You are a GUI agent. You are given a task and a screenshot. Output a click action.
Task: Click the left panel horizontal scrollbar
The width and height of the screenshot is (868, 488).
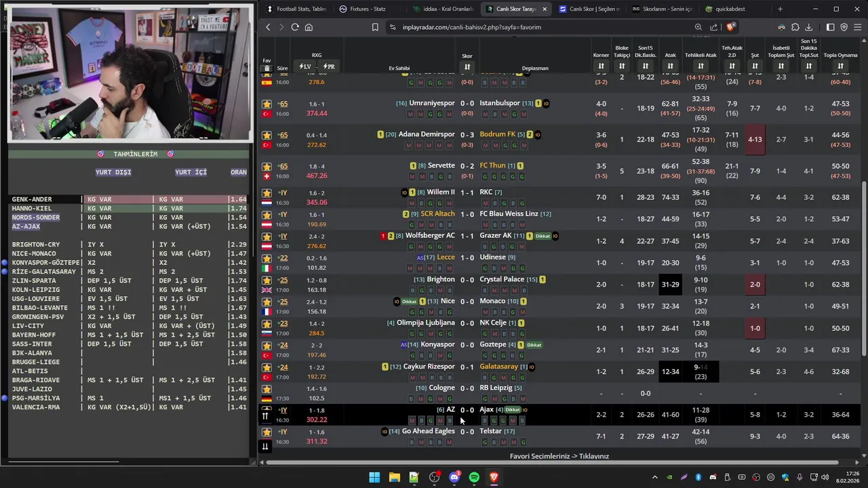(64, 462)
